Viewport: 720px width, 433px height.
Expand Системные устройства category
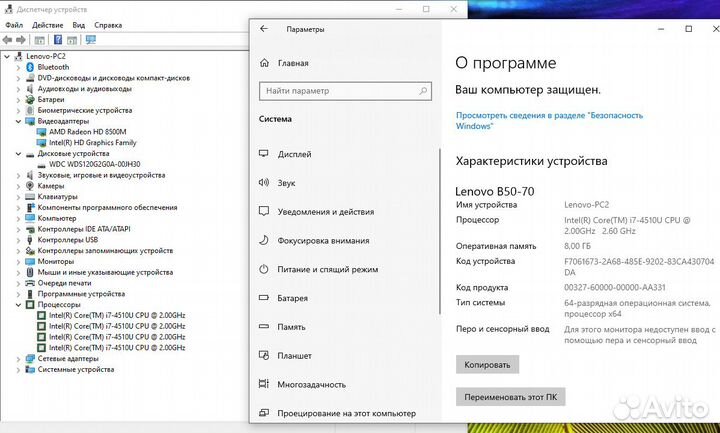18,370
